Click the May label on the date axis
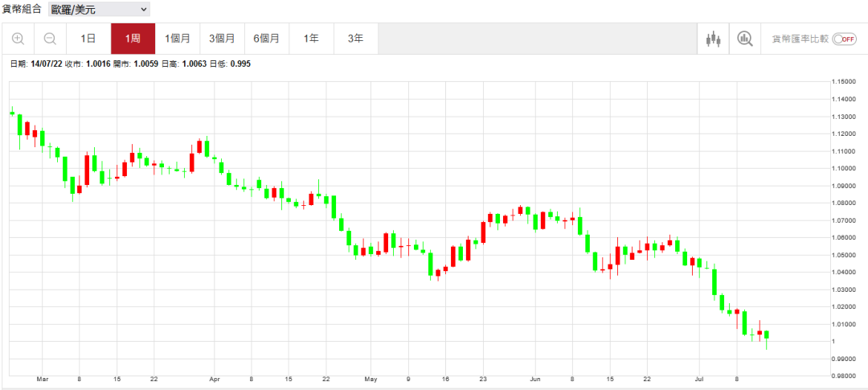 [371, 378]
